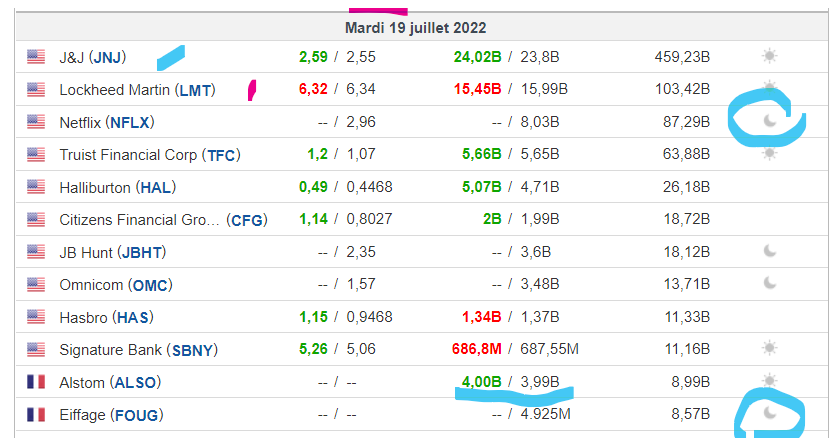Open the JNJ ticker link
The height and width of the screenshot is (445, 840).
(107, 57)
